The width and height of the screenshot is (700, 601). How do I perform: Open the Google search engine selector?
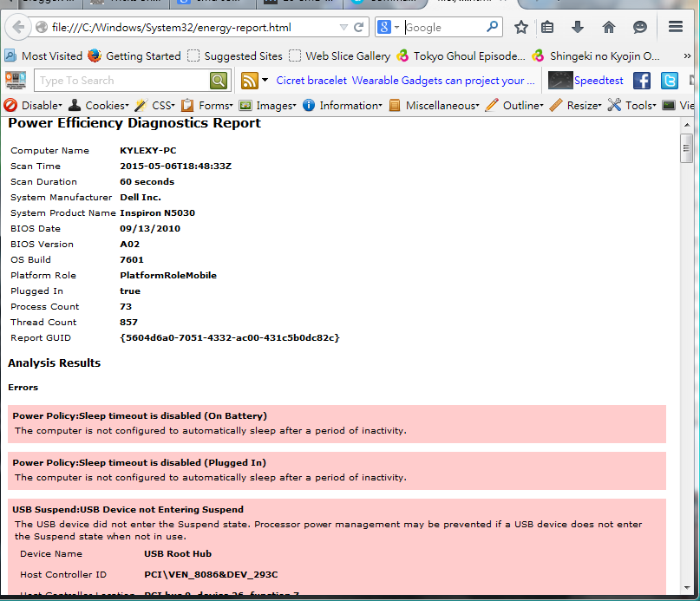tap(388, 28)
